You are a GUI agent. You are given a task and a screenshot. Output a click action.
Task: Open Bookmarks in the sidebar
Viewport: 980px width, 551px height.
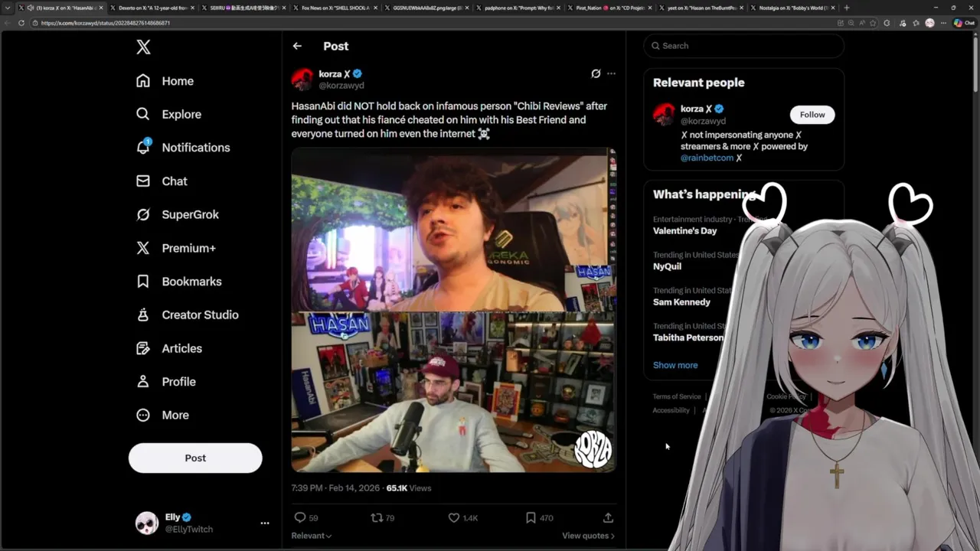178,282
